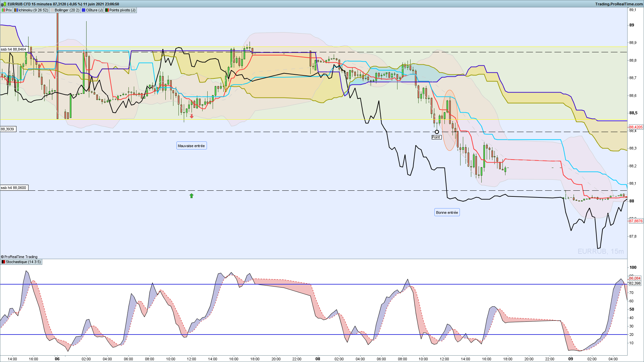Click the 89 price level on the scale

click(632, 25)
